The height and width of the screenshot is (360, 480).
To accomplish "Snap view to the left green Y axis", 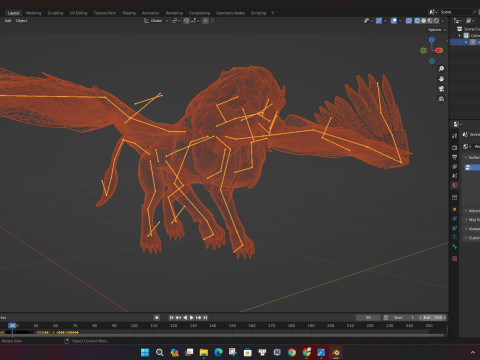I will pos(423,50).
